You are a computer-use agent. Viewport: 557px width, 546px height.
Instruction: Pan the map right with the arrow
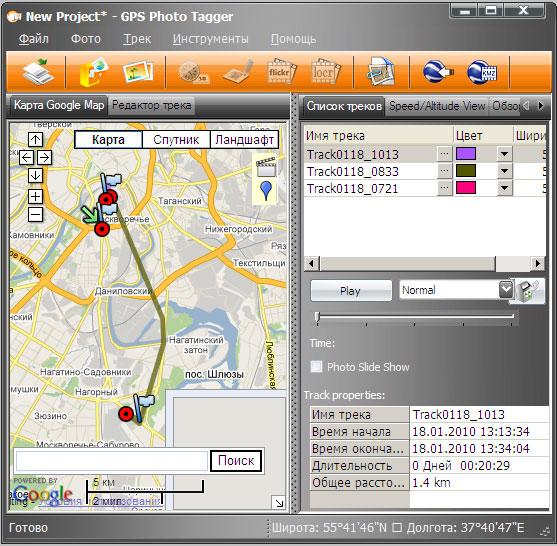pos(44,157)
